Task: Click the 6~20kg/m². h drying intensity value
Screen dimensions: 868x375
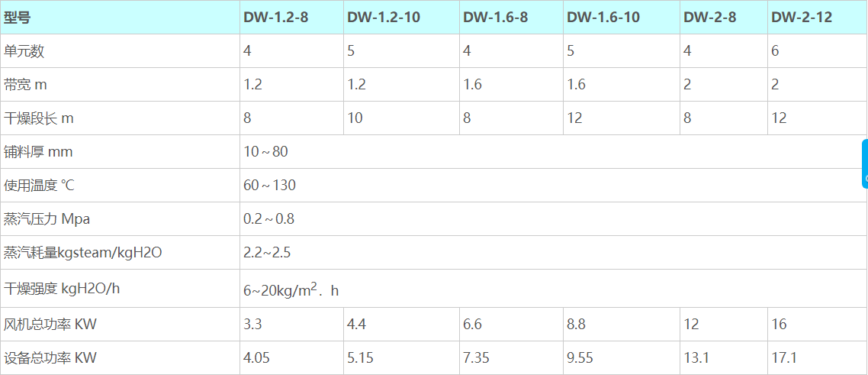Action: [291, 290]
